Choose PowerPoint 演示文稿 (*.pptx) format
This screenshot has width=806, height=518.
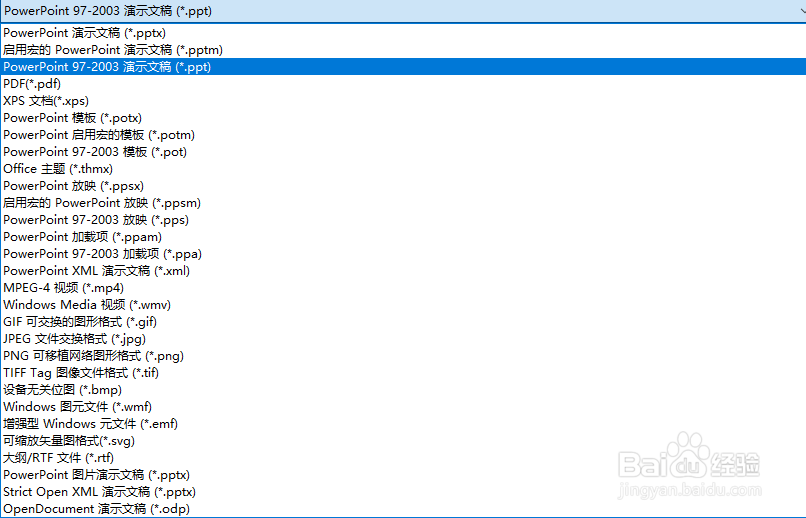[403, 33]
